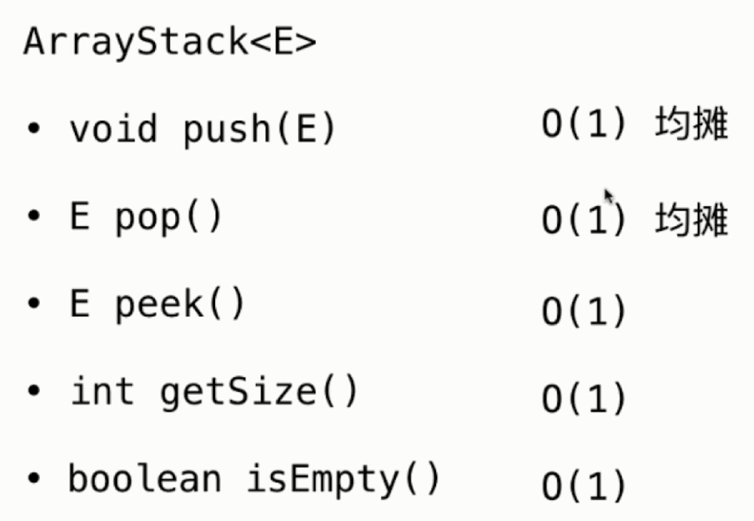This screenshot has height=521, width=754.
Task: Click the int keyword in getSize line
Action: click(x=101, y=391)
